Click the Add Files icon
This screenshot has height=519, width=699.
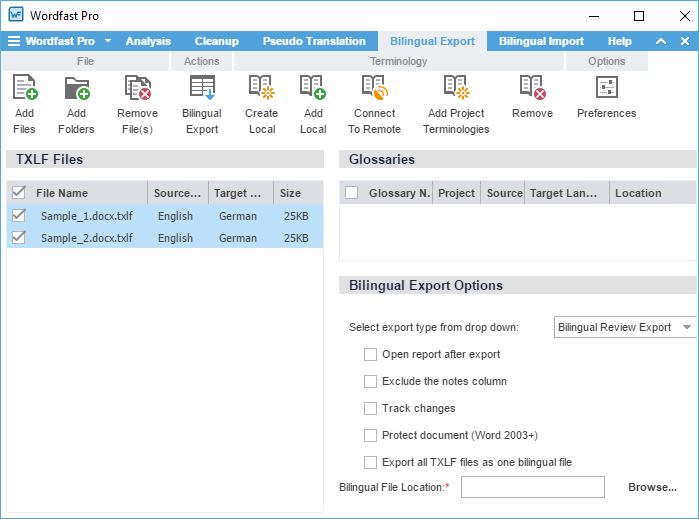pyautogui.click(x=24, y=89)
